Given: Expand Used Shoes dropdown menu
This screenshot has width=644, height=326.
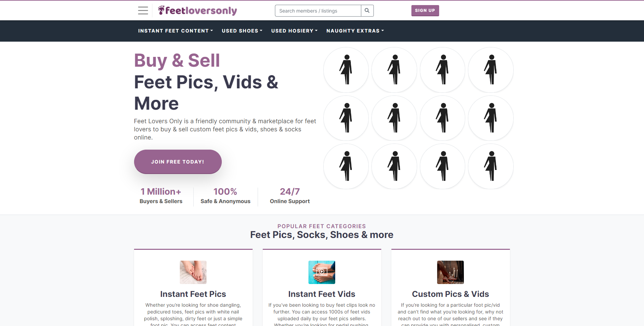Looking at the screenshot, I should pyautogui.click(x=242, y=31).
